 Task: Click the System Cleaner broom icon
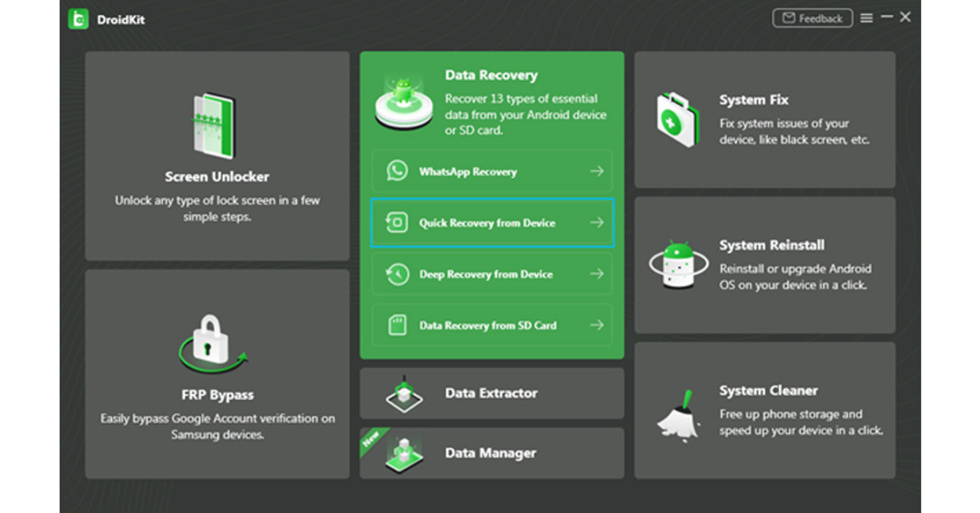[678, 411]
